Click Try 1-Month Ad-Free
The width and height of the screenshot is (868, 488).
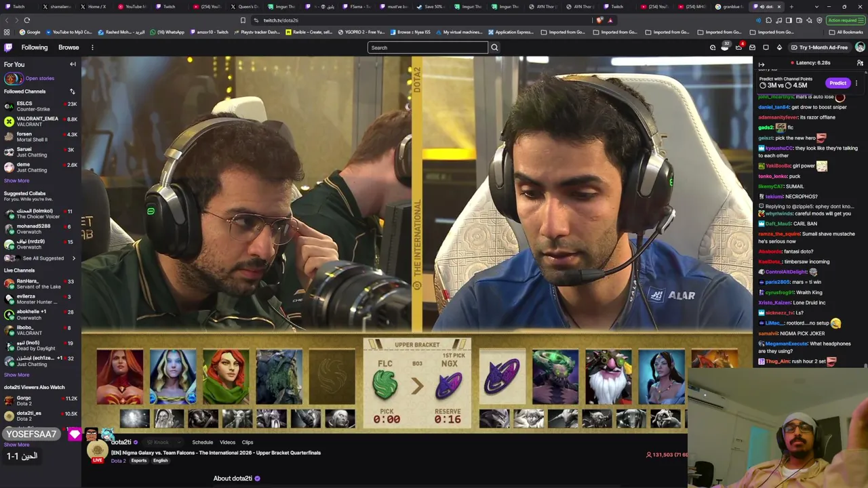point(819,47)
